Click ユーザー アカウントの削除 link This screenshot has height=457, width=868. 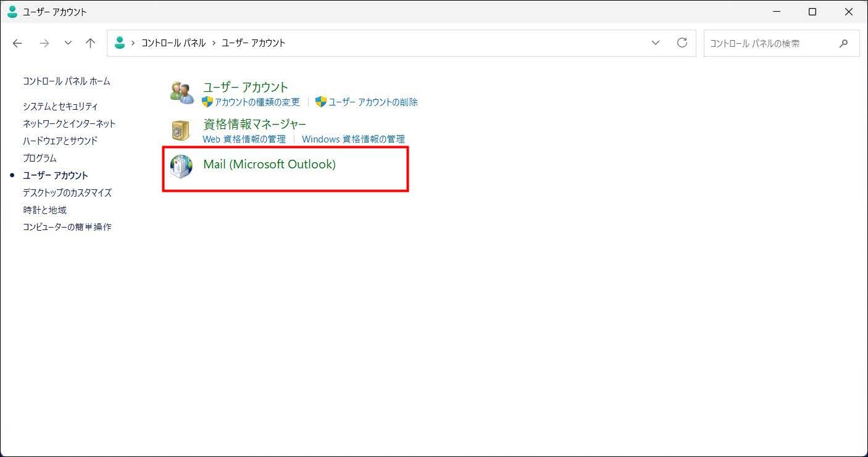coord(373,102)
